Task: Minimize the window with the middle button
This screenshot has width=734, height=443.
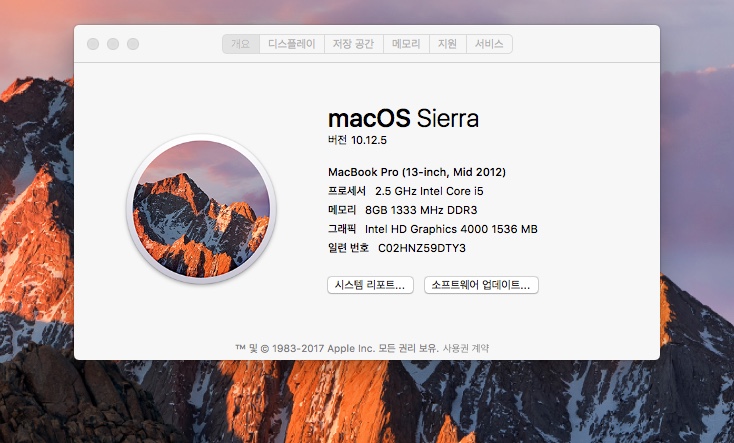Action: coord(113,44)
